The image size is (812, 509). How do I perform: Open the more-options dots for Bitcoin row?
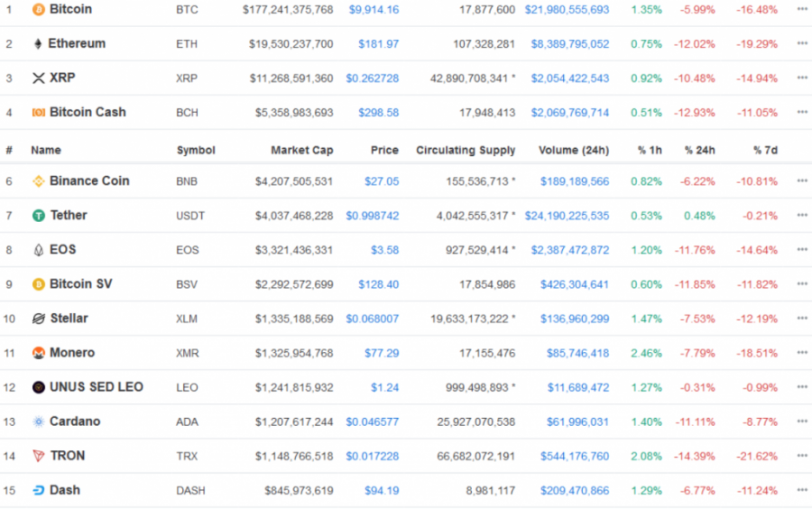point(802,9)
